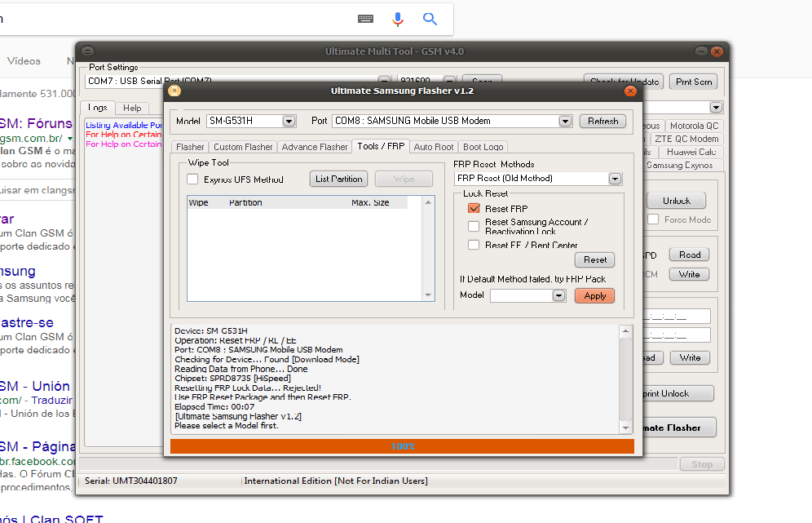Click the log scrollbar down arrow
812x523 pixels.
point(625,428)
